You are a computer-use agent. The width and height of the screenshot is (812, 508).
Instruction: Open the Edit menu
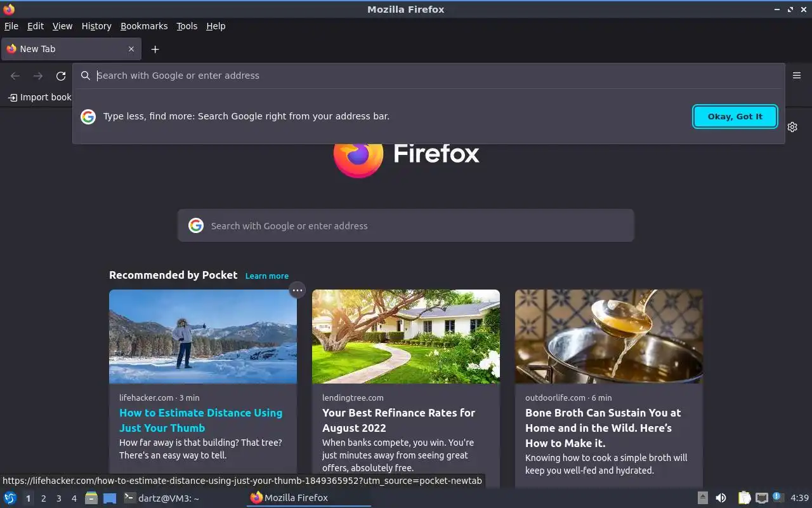coord(36,26)
